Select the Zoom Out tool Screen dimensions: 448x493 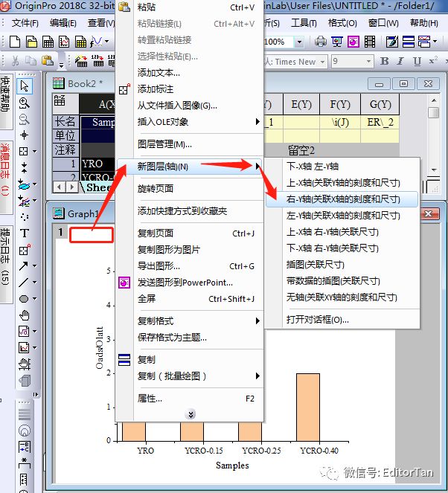click(x=25, y=119)
